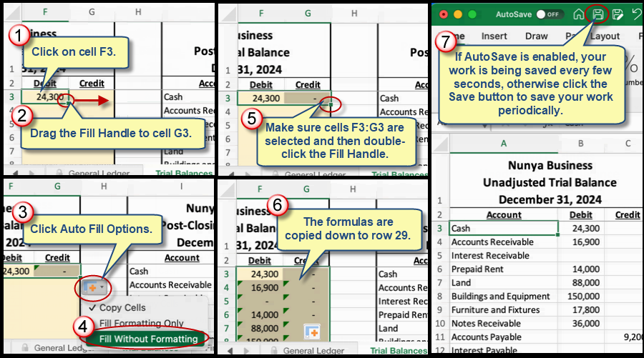Select row header 7 in the step 6 panel
The image size is (644, 358).
(227, 328)
